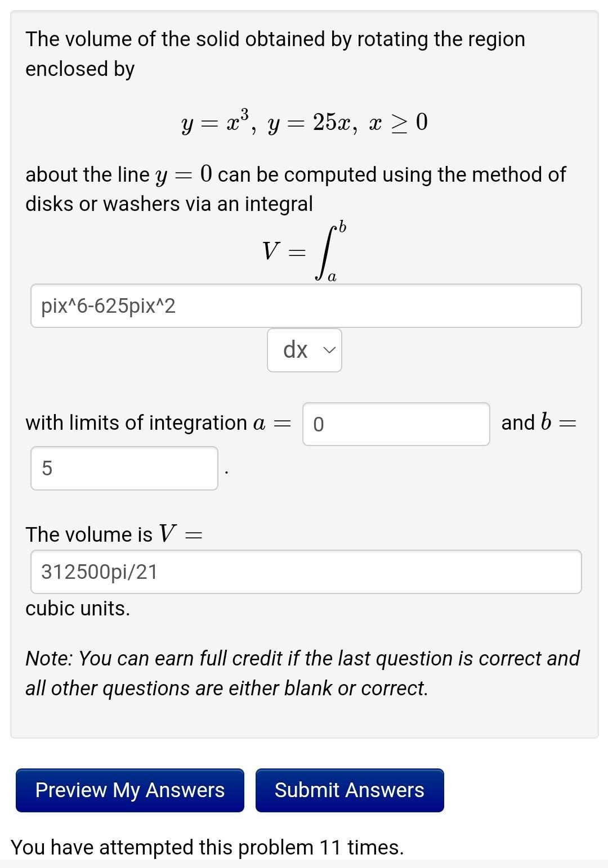Click the Submit Answers button
This screenshot has height=868, width=608.
(349, 790)
